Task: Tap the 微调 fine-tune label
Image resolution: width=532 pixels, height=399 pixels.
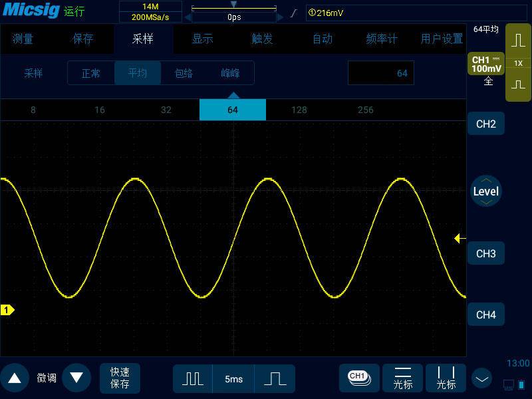Action: (x=47, y=378)
